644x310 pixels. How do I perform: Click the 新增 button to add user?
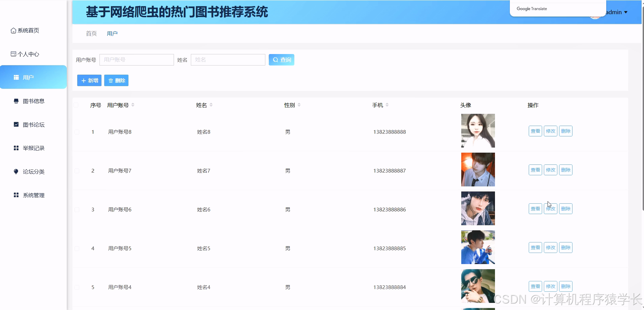pos(89,80)
